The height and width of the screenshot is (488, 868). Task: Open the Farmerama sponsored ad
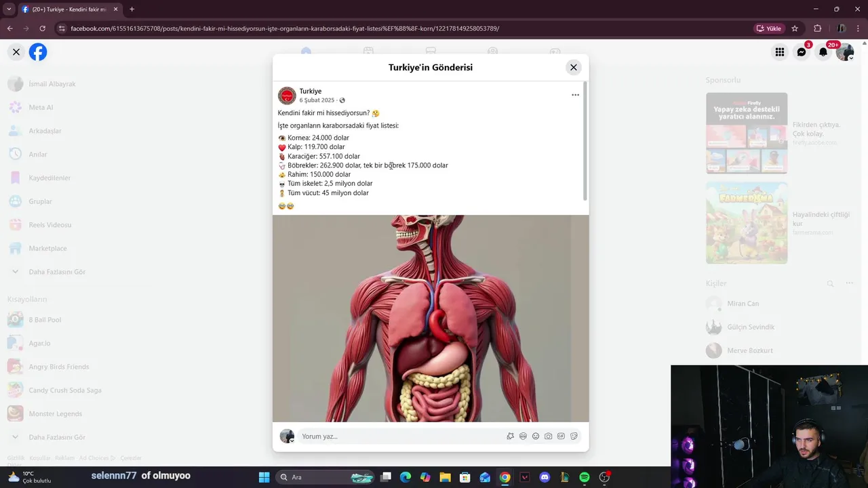pyautogui.click(x=747, y=223)
